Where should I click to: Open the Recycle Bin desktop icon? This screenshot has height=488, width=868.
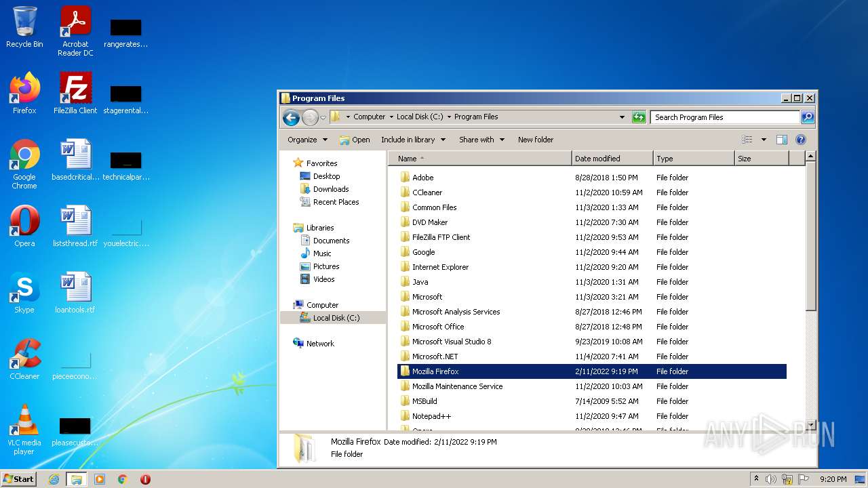(x=24, y=27)
